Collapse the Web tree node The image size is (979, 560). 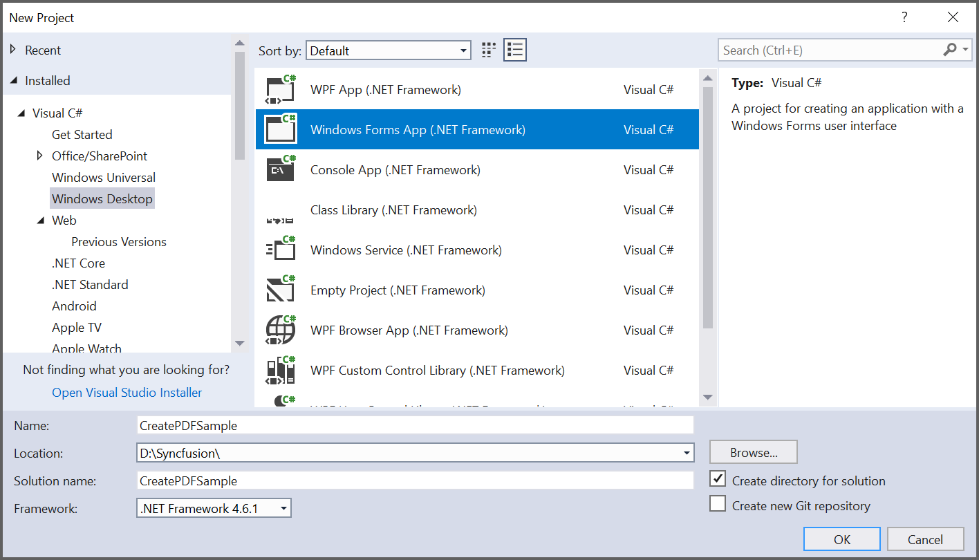tap(40, 221)
